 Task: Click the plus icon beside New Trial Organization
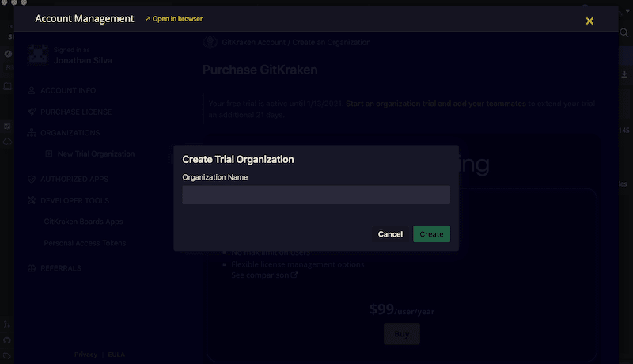coord(48,154)
